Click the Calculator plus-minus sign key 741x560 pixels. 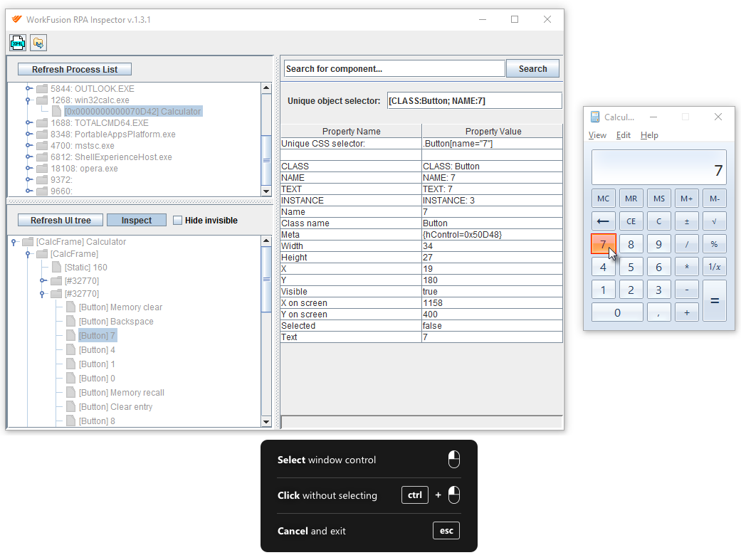687,221
